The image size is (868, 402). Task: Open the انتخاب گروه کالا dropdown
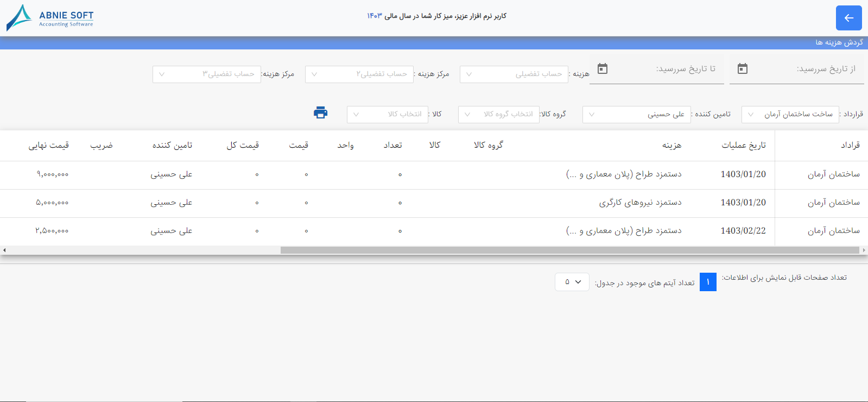[498, 114]
